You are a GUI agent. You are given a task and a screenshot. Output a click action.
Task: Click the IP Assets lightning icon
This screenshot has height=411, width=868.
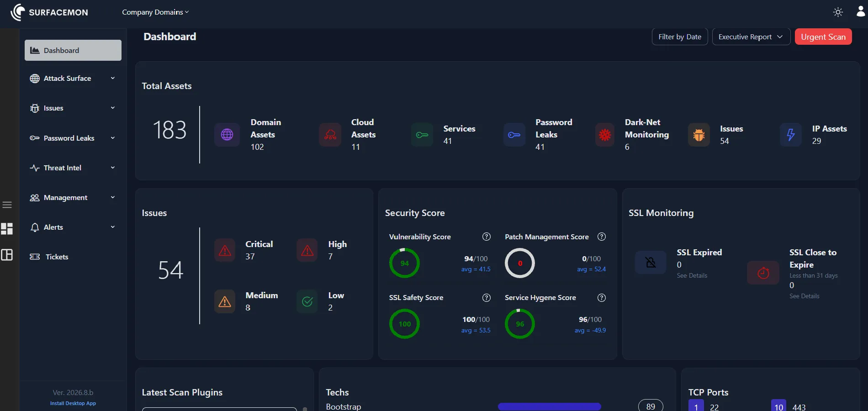point(791,135)
